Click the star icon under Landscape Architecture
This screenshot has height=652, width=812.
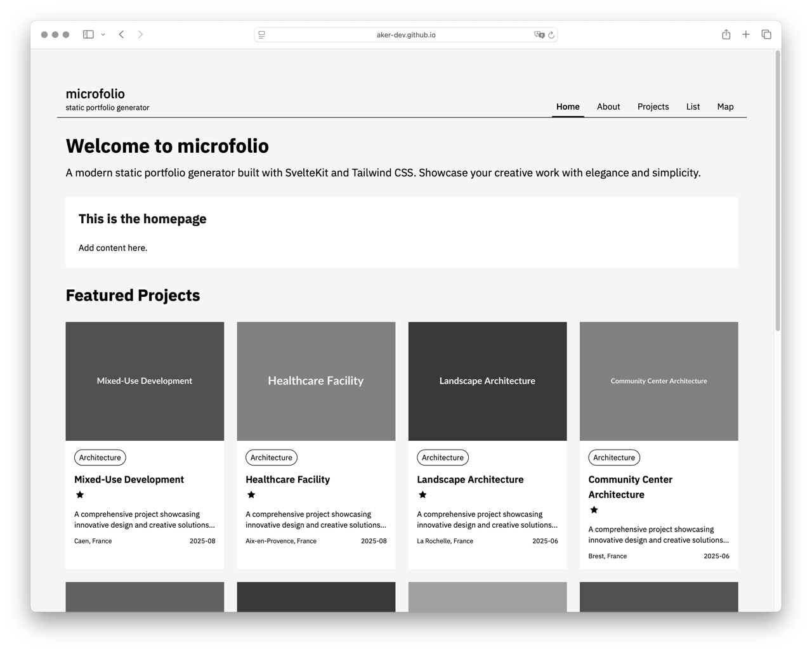coord(422,495)
